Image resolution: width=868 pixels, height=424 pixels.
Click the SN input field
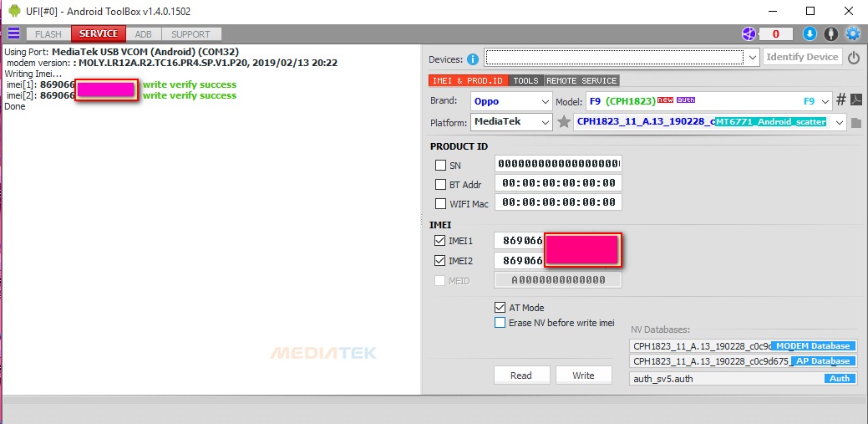click(x=558, y=164)
